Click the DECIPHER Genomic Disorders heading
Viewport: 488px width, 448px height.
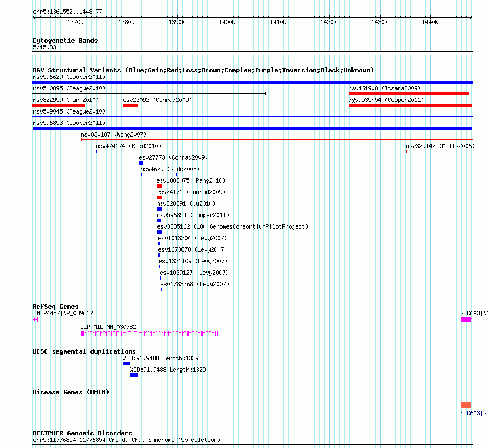click(x=82, y=433)
